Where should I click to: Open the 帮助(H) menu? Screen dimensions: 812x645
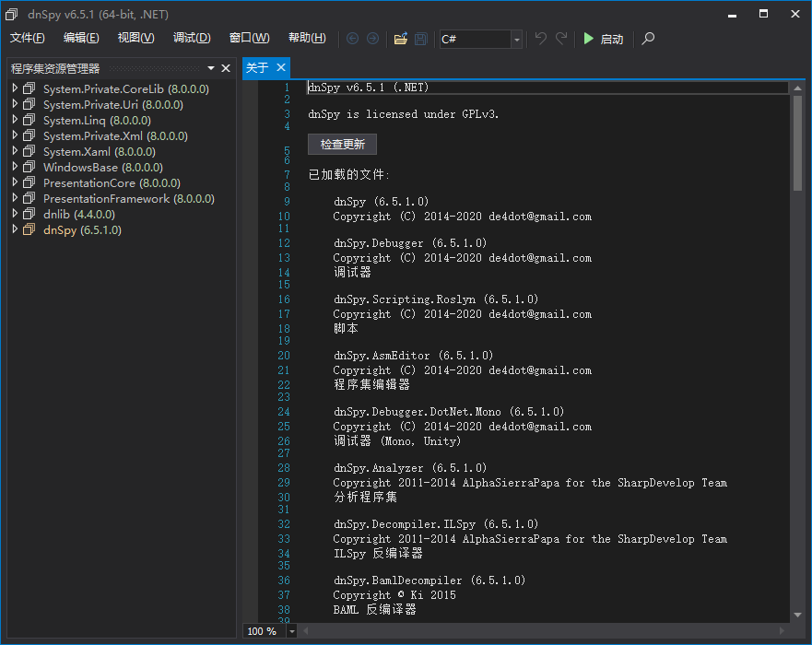coord(307,39)
